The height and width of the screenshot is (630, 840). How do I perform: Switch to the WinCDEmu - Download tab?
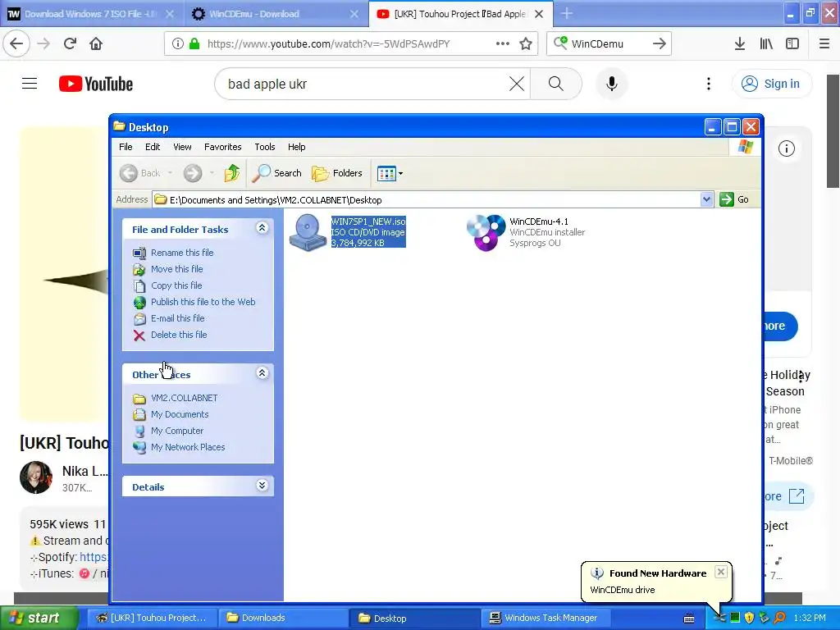click(x=276, y=14)
